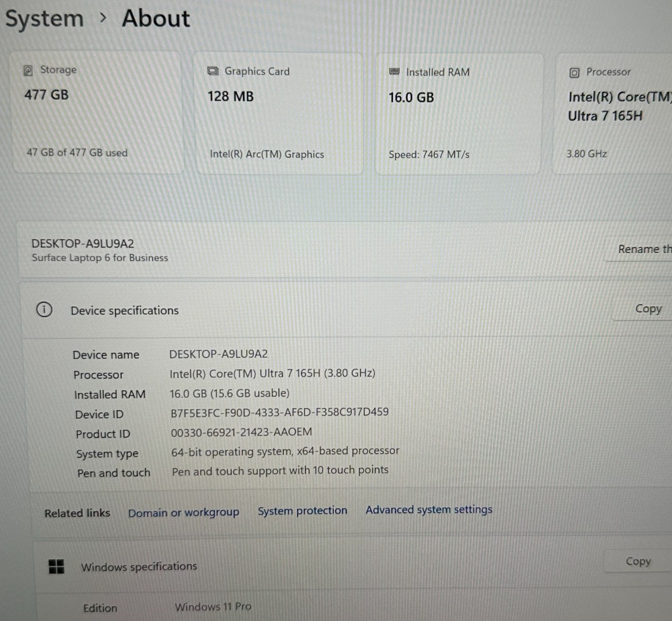Open the Storage 477 GB card

[x=97, y=112]
